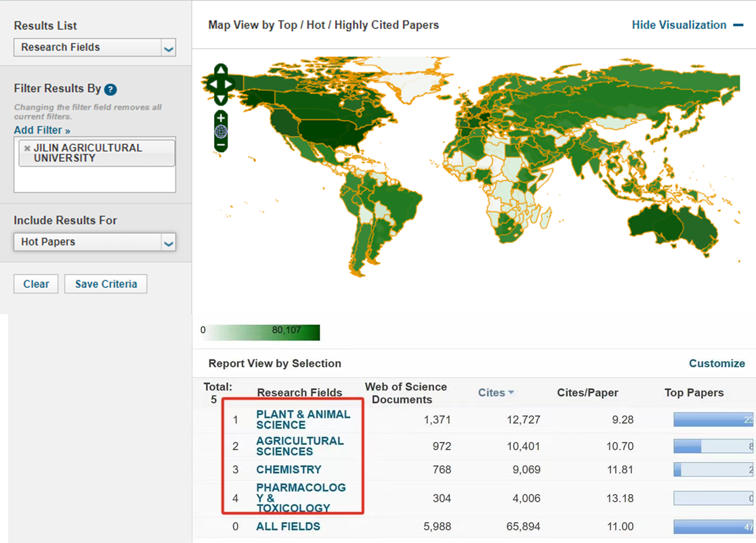Click the Chemistry research field link
This screenshot has width=756, height=543.
coord(289,469)
